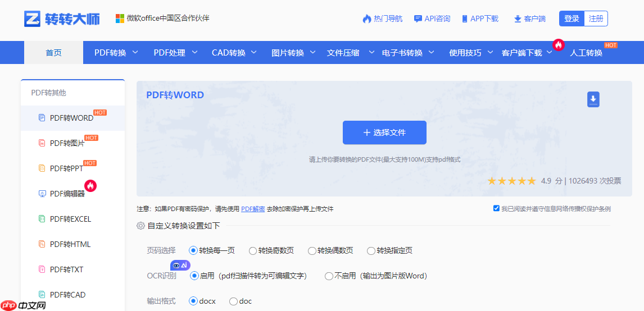Open the 热门导航 link text
This screenshot has height=311, width=644.
(x=388, y=19)
